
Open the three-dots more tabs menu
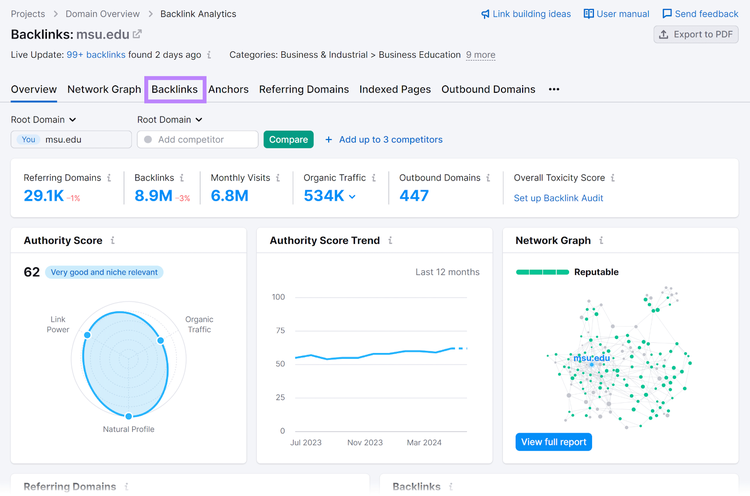point(554,89)
